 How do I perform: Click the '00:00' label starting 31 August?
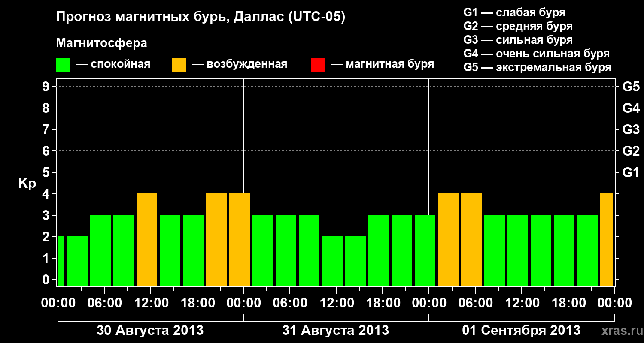[x=243, y=303]
